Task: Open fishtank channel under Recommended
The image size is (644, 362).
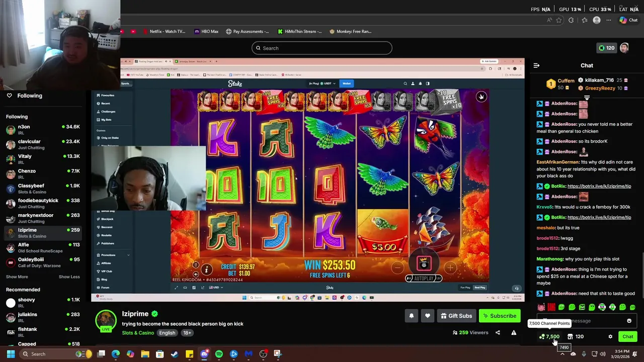Action: [x=43, y=332]
